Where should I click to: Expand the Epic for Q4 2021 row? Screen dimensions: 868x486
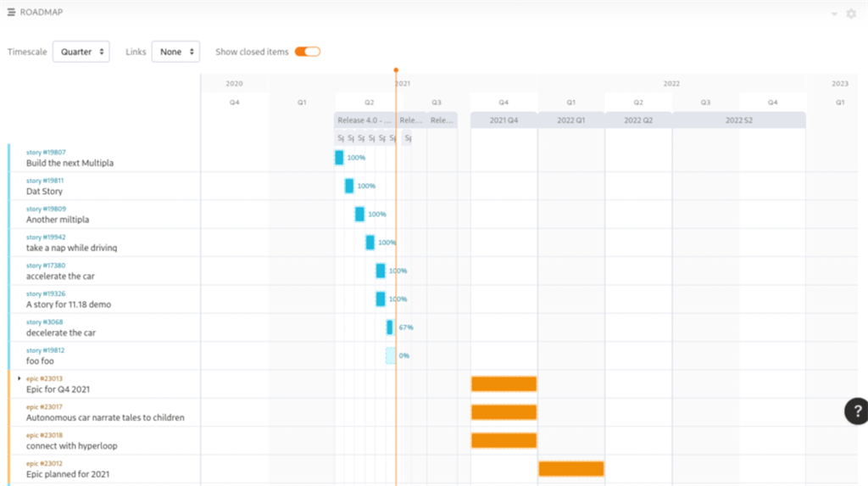point(19,378)
